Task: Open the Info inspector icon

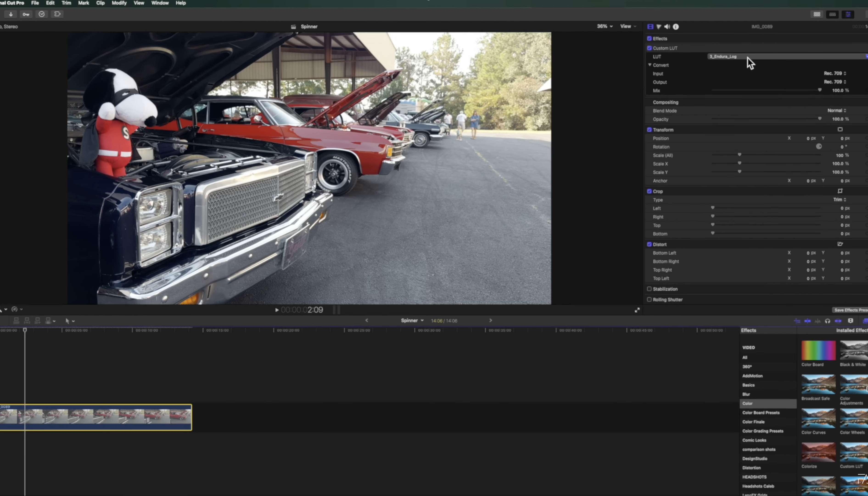Action: click(x=676, y=27)
